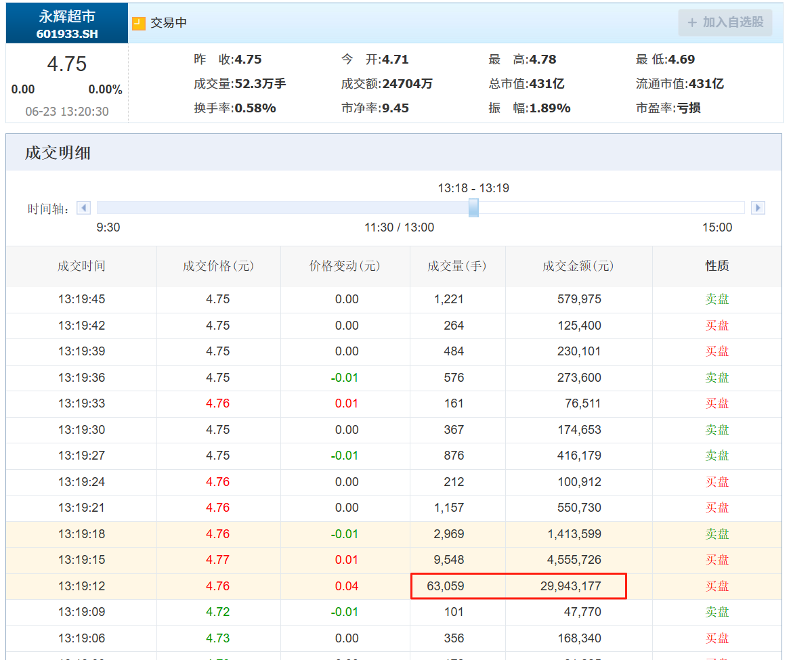Viewport: 812px width, 660px height.
Task: Click the 11:30 / 13:00 time axis label
Action: (400, 227)
